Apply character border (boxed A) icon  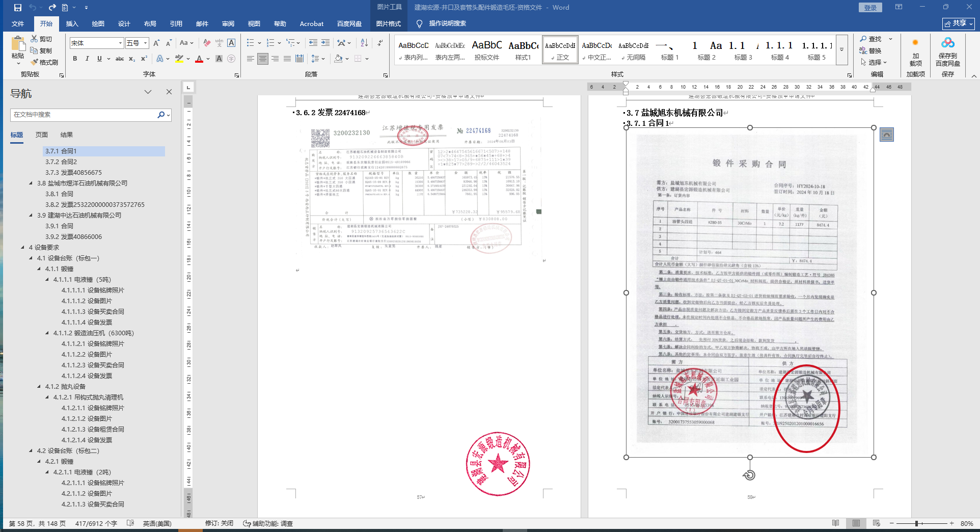pos(231,43)
